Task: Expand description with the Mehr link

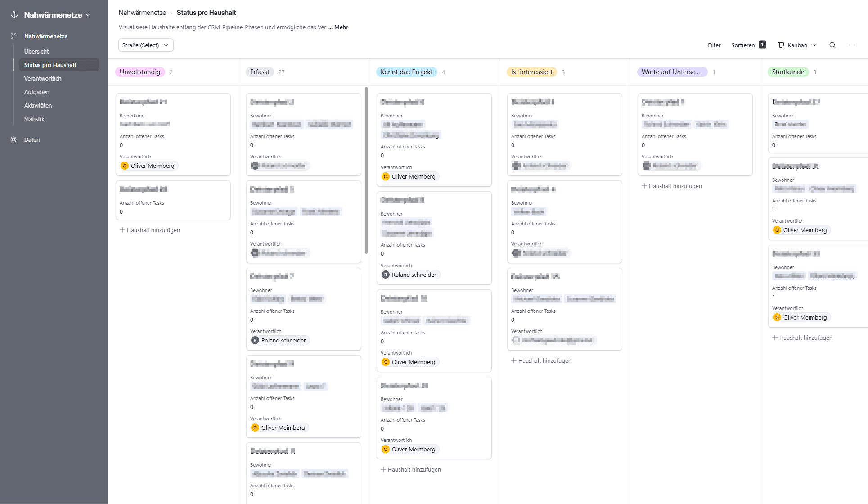Action: (x=341, y=27)
